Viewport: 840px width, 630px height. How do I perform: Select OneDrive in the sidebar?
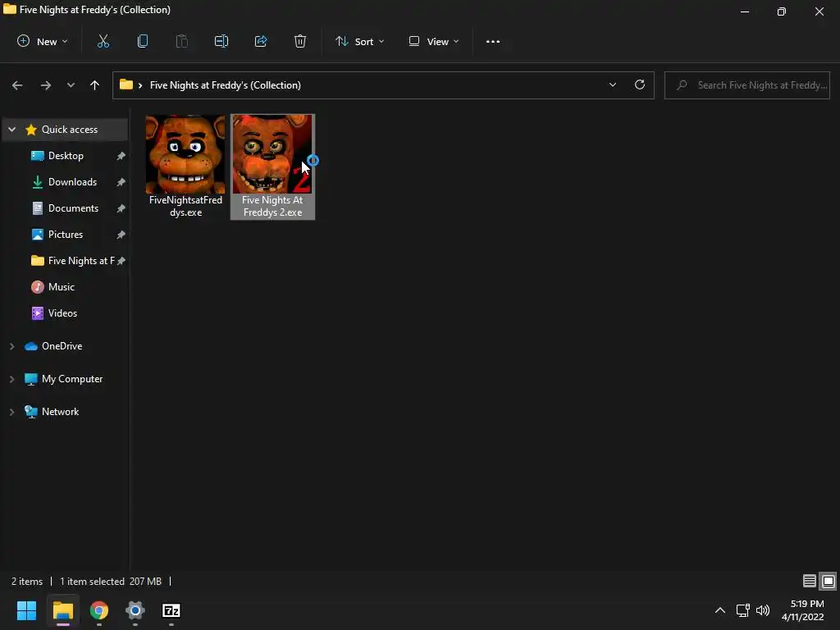62,347
